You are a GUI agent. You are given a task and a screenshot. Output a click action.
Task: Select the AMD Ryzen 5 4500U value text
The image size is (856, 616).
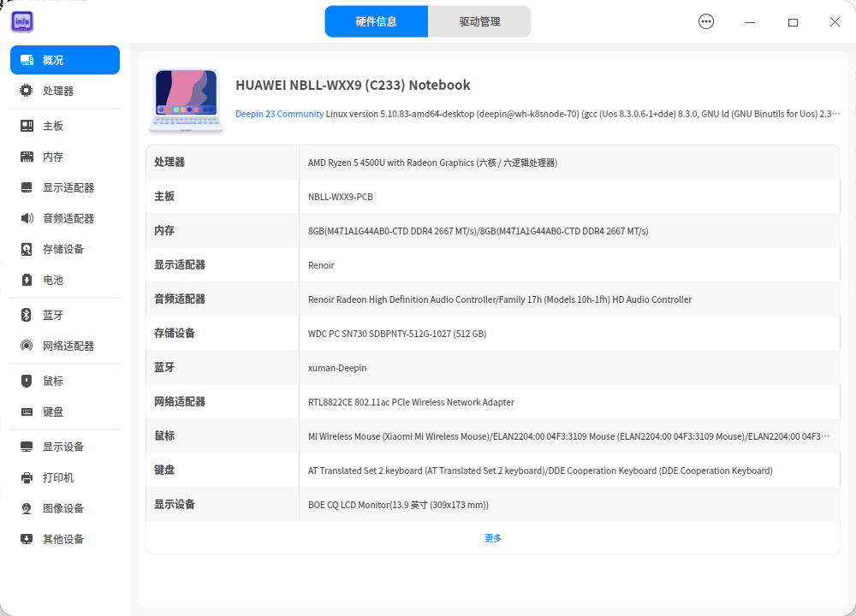(x=432, y=163)
